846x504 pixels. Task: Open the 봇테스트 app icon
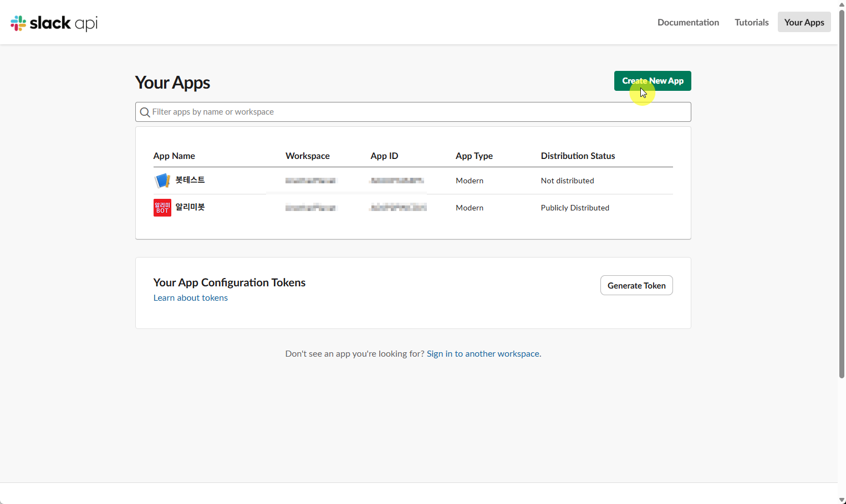coord(162,181)
